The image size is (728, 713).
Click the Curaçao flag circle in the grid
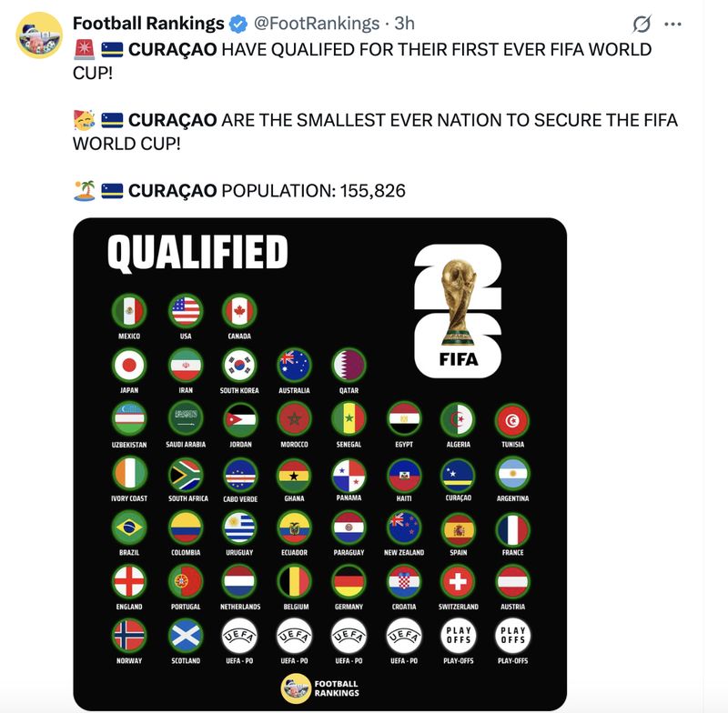(458, 474)
